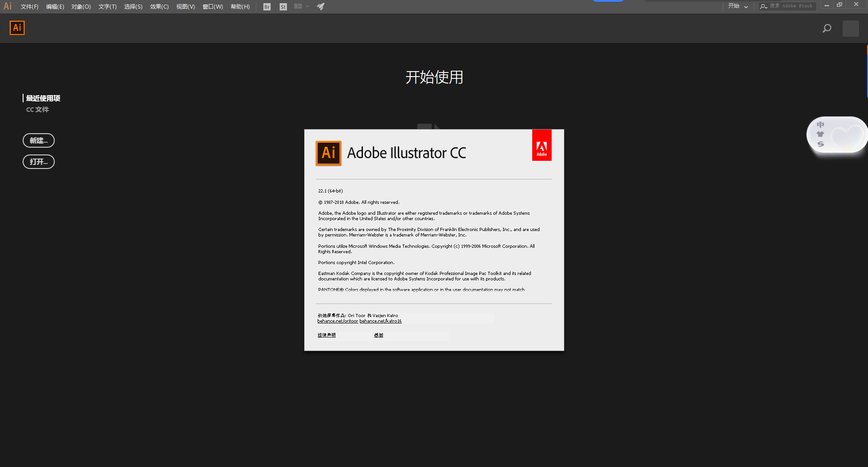Click the Ai logo inside the About dialog

[328, 153]
